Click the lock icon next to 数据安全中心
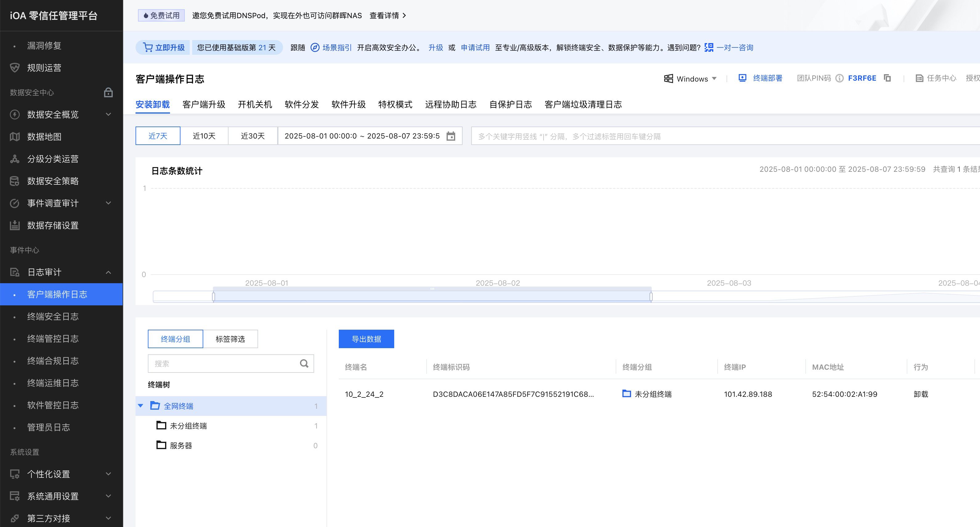980x527 pixels. [108, 92]
